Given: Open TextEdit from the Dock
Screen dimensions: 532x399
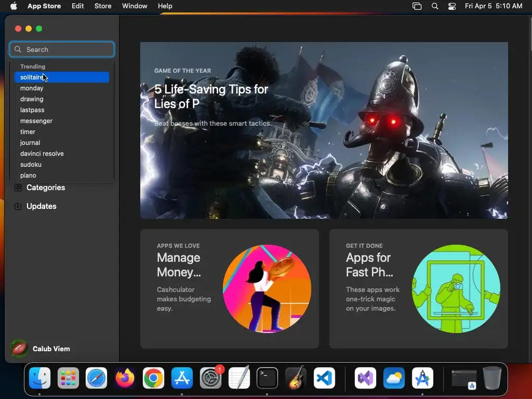Looking at the screenshot, I should click(239, 378).
